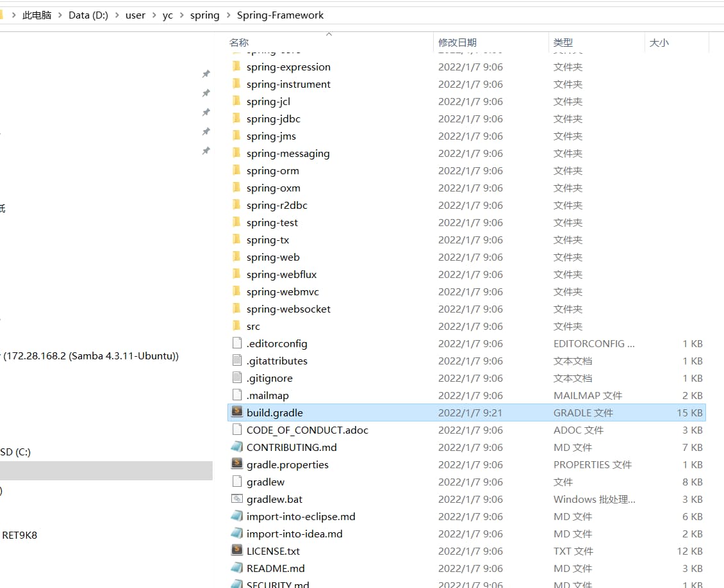Expand the chevron after user breadcrumb
The width and height of the screenshot is (724, 588).
[x=154, y=15]
